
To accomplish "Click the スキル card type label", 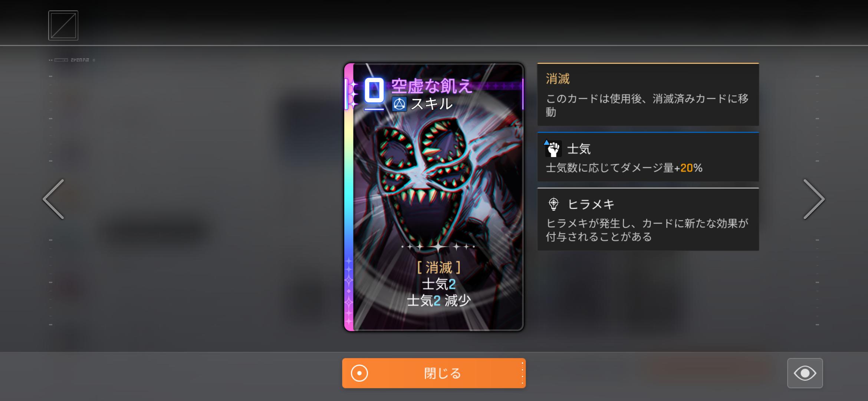I will click(431, 104).
